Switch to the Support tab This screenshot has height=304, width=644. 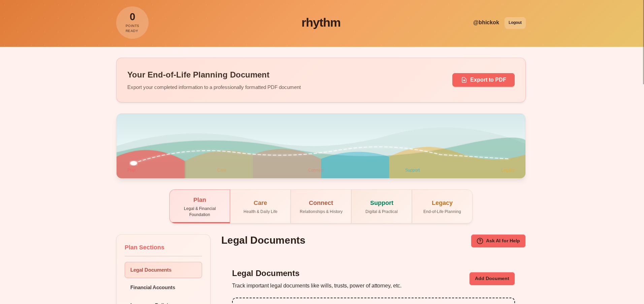pyautogui.click(x=381, y=206)
